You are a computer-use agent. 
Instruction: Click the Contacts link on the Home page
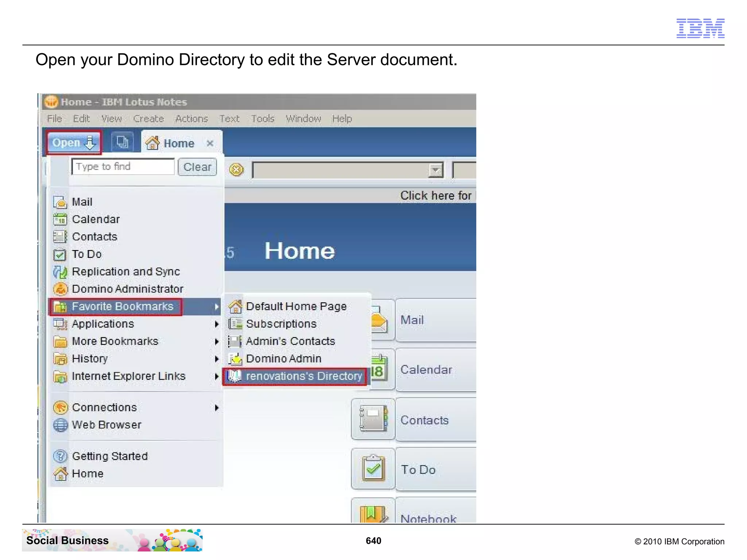click(x=425, y=420)
